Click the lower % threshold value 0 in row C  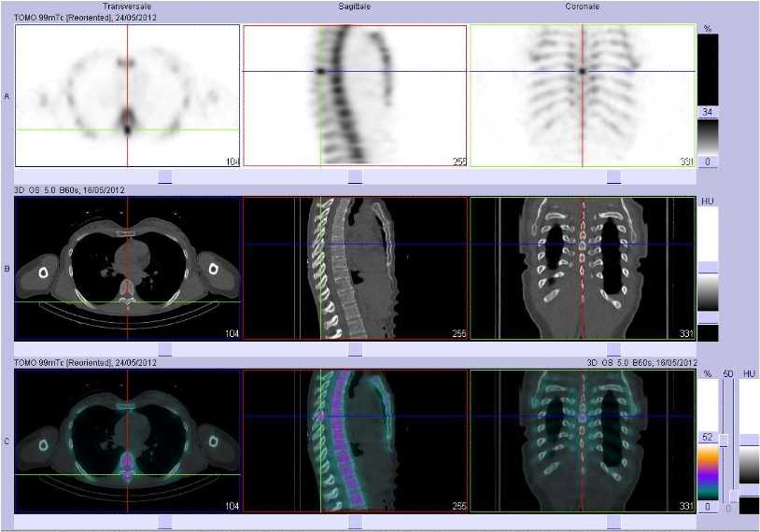tap(708, 506)
